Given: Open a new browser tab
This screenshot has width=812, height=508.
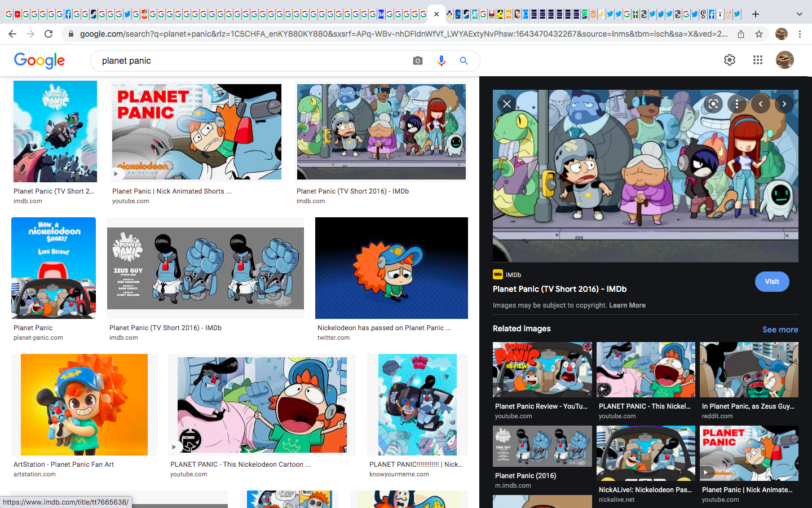Looking at the screenshot, I should tap(756, 14).
